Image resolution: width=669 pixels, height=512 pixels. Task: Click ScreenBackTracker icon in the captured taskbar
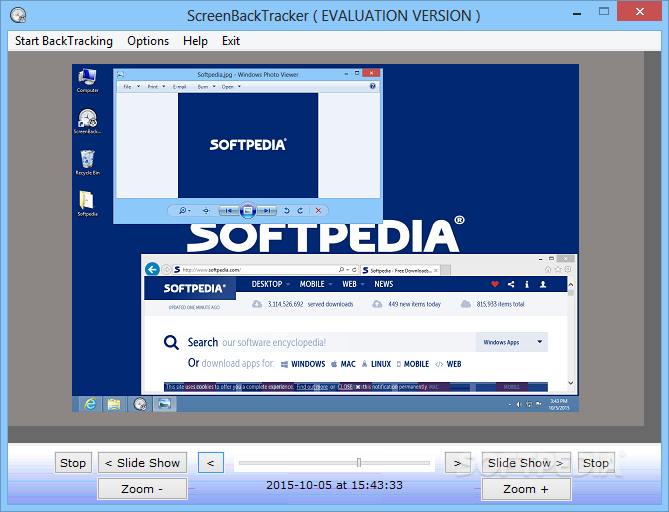tap(140, 404)
